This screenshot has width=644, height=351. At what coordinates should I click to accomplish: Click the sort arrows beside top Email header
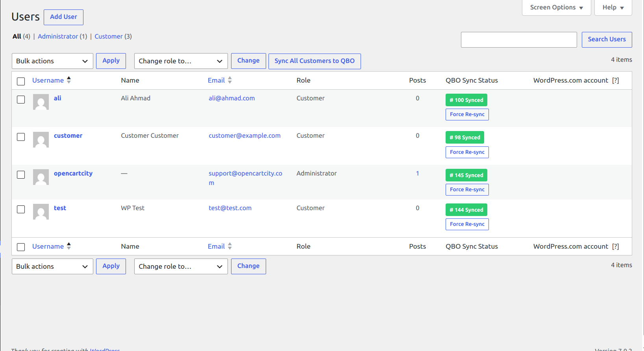click(230, 80)
